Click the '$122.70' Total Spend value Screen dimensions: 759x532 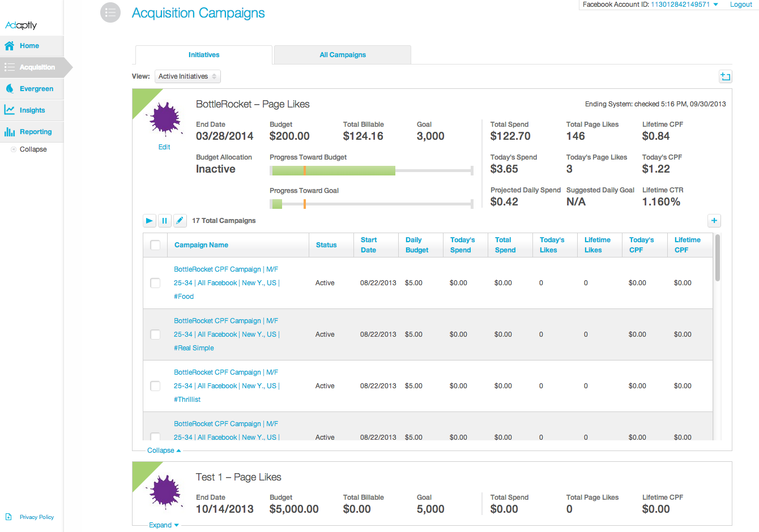pos(510,136)
